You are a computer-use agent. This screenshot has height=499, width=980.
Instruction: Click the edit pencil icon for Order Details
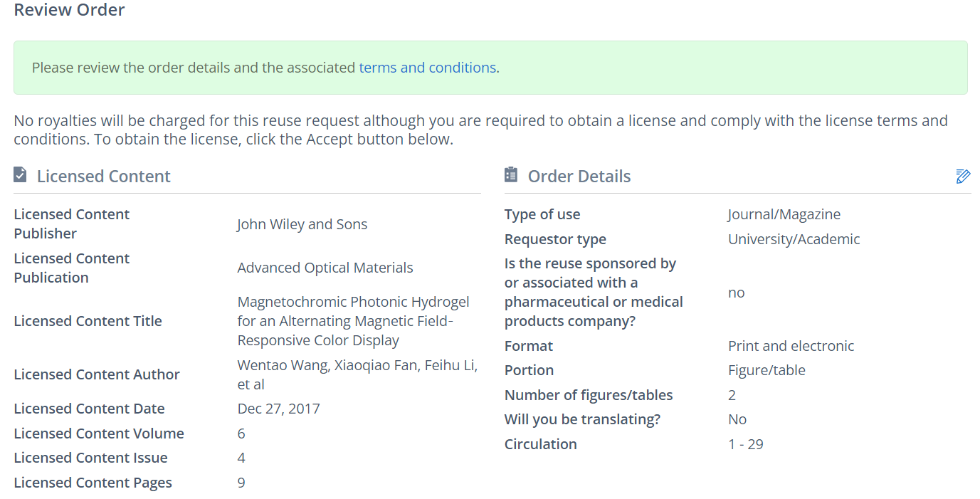coord(963,177)
